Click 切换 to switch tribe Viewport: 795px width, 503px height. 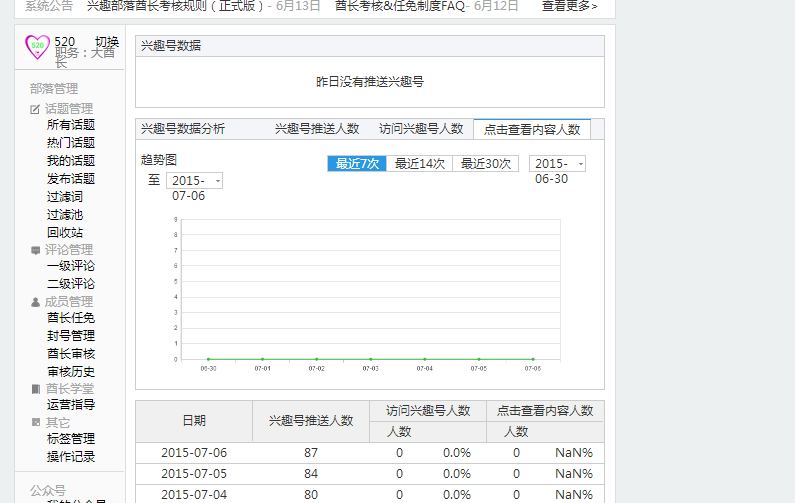pyautogui.click(x=107, y=42)
